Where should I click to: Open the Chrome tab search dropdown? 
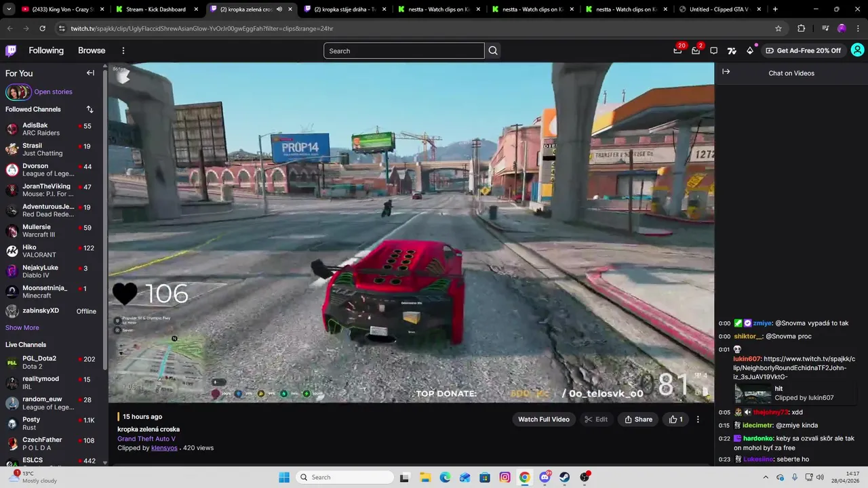[x=9, y=9]
